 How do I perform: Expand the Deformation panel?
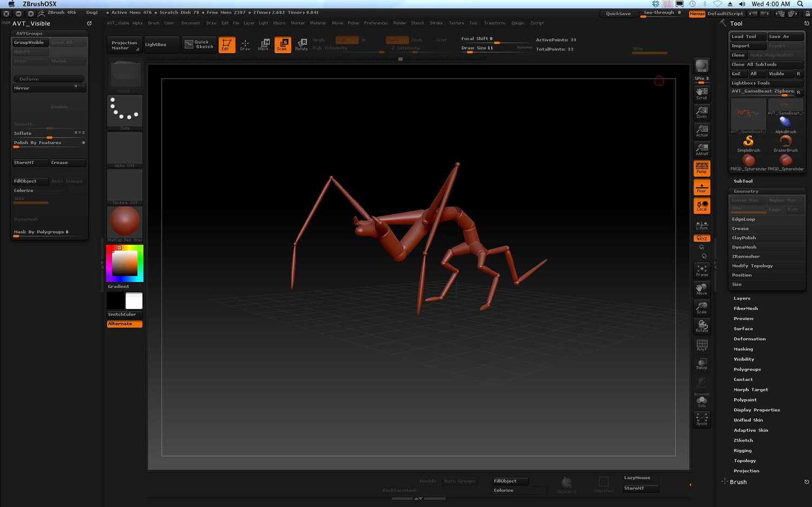(x=749, y=339)
